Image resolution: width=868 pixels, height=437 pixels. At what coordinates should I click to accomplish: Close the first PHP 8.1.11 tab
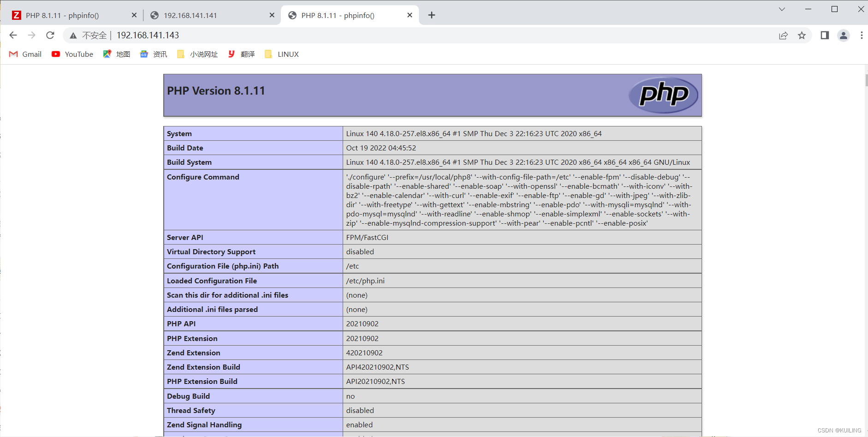(134, 15)
